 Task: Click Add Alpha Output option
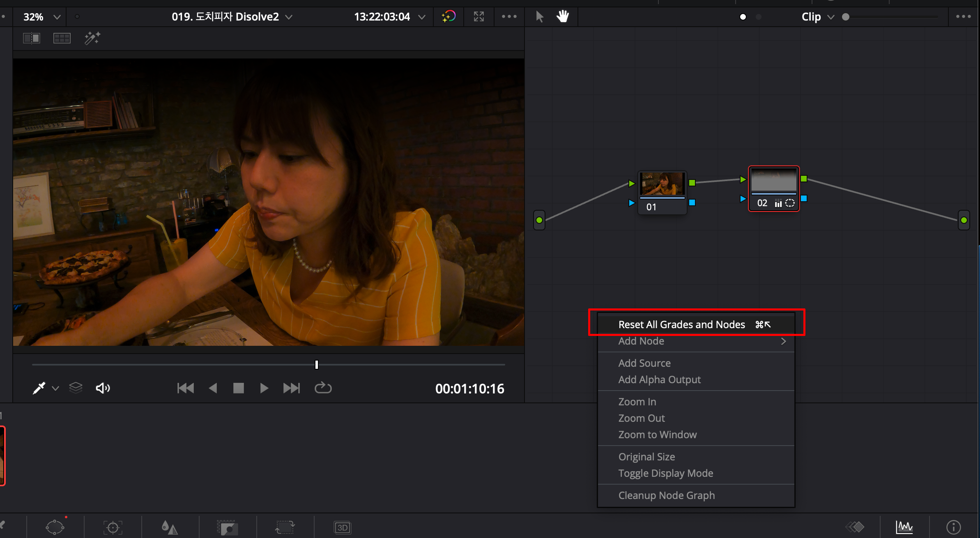point(659,379)
